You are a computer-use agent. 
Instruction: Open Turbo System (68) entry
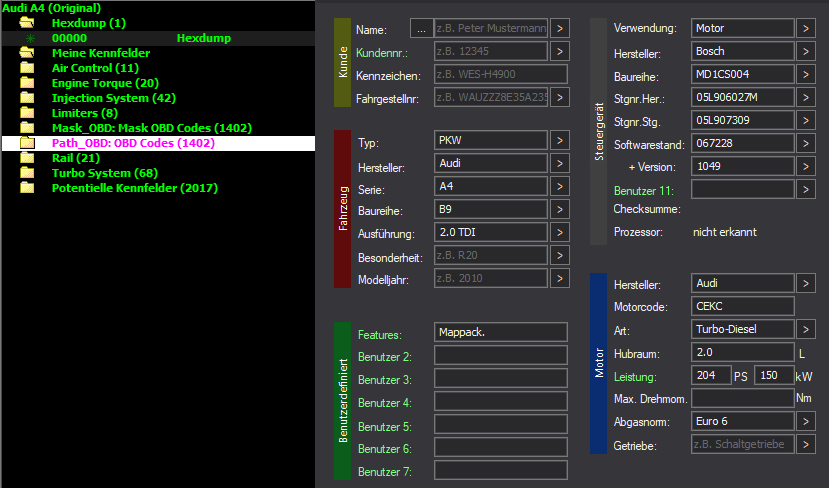105,173
